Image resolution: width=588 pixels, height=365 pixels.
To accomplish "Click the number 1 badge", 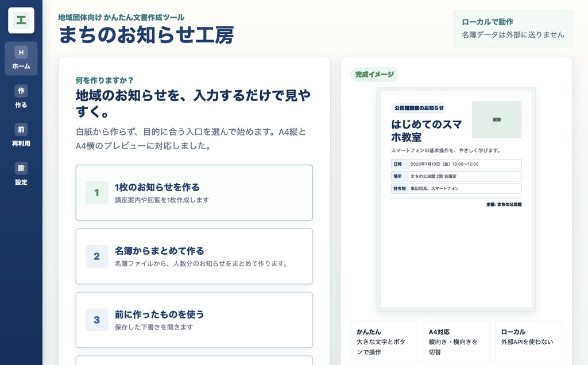I will point(96,193).
